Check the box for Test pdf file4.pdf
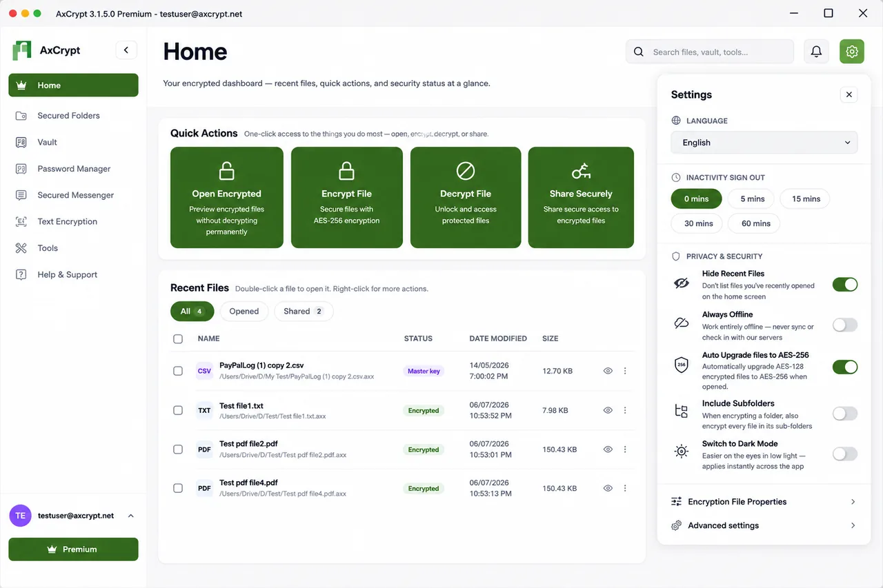The image size is (883, 588). pos(178,488)
